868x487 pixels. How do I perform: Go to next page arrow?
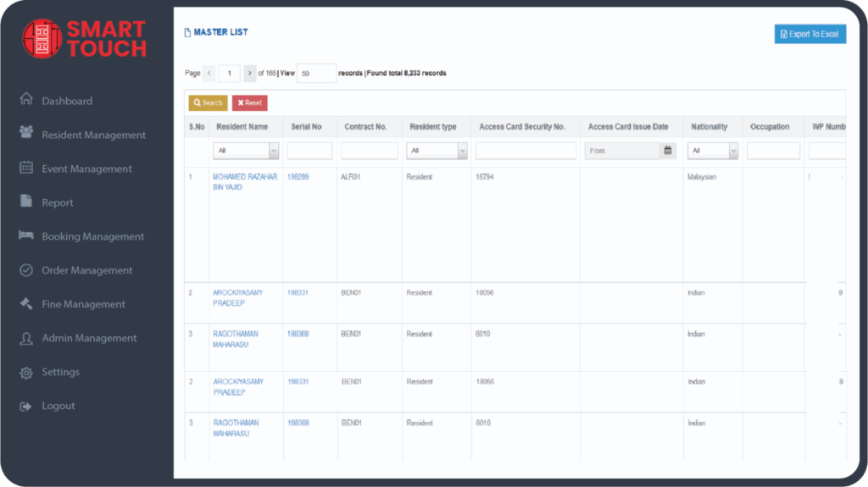pos(250,74)
